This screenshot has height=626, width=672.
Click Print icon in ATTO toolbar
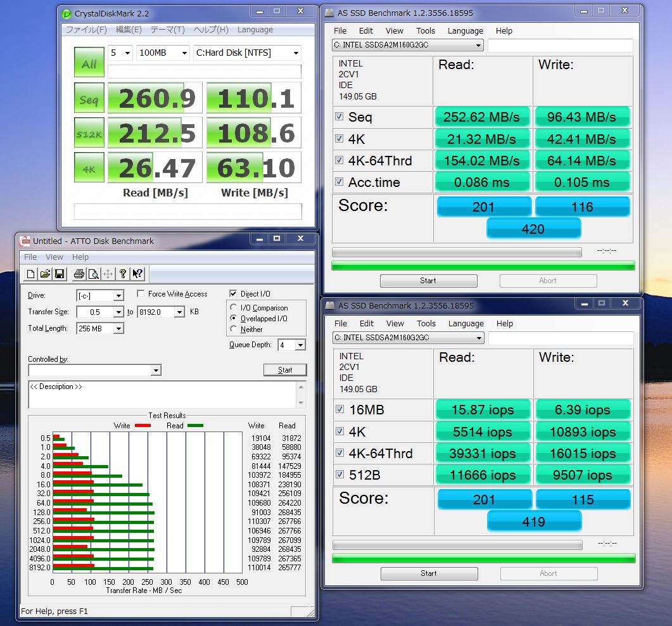79,274
